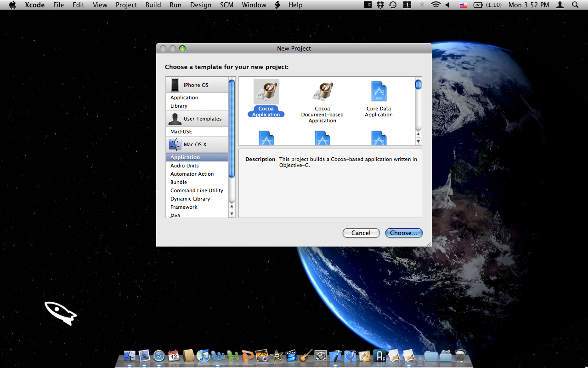Screen dimensions: 588x368
Task: Open iCal calendar in the Dock
Action: [x=174, y=356]
